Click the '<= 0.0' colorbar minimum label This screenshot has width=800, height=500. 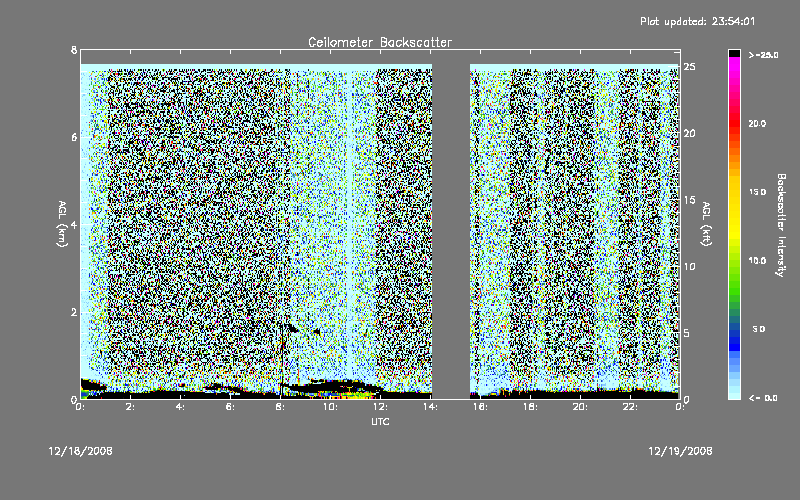763,398
